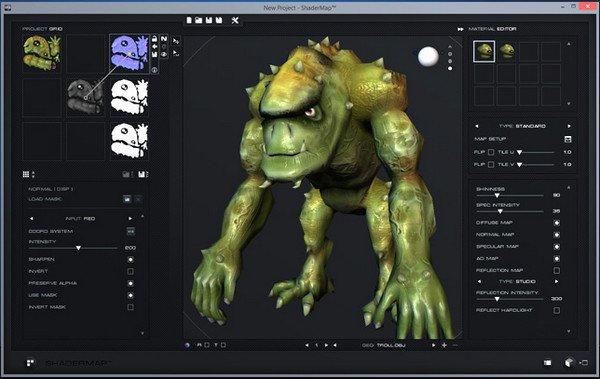
Task: Click the minus remove geometry icon
Action: [455, 345]
